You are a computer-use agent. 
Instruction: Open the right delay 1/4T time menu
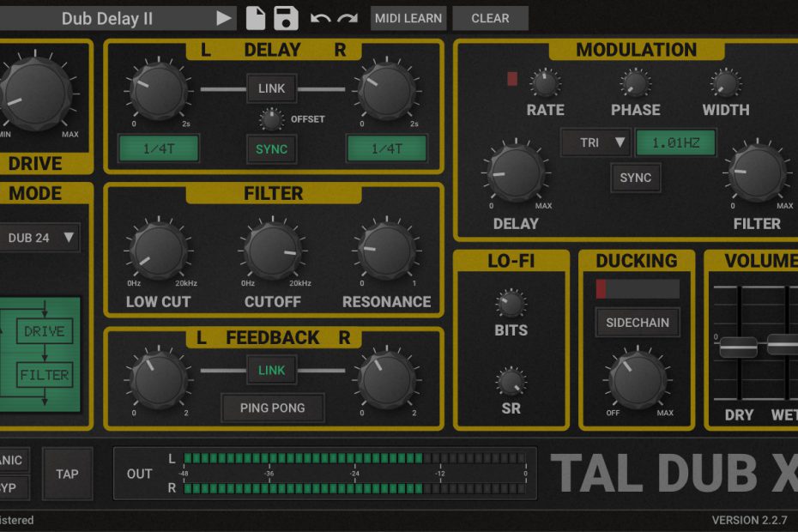[x=387, y=148]
